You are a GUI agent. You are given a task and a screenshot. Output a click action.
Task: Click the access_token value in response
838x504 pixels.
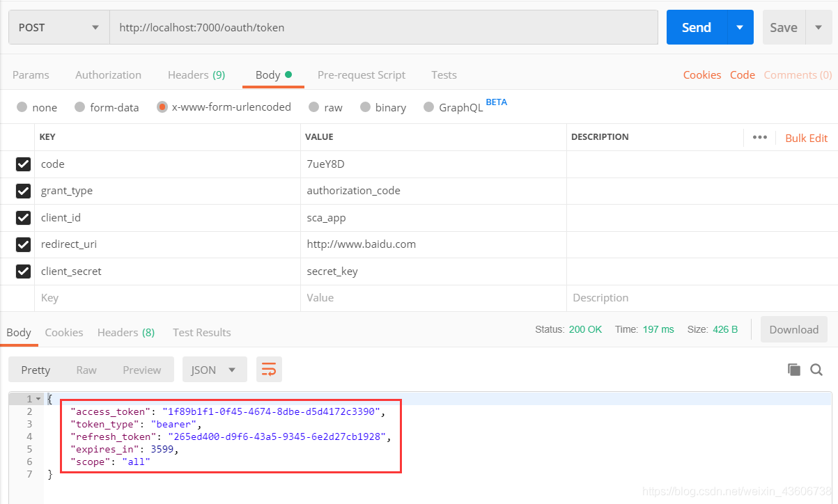tap(272, 411)
